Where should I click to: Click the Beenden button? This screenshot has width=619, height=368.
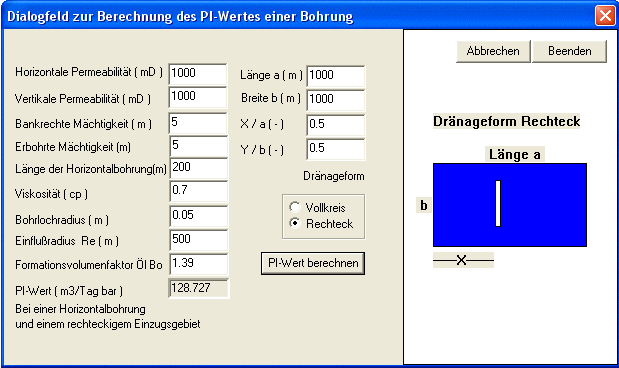[x=569, y=51]
